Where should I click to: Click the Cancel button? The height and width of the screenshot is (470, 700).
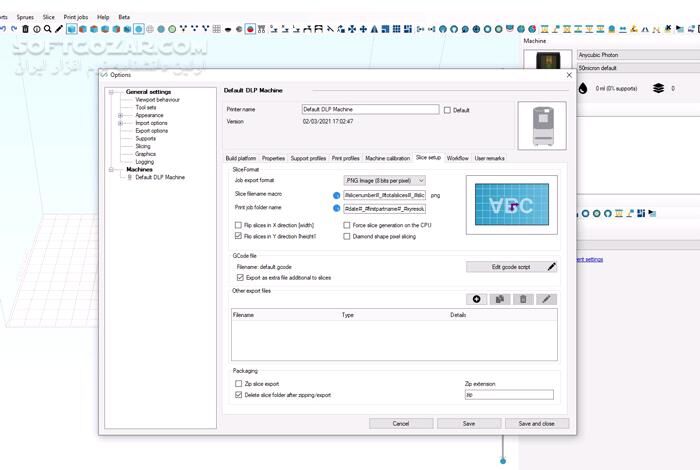click(401, 423)
